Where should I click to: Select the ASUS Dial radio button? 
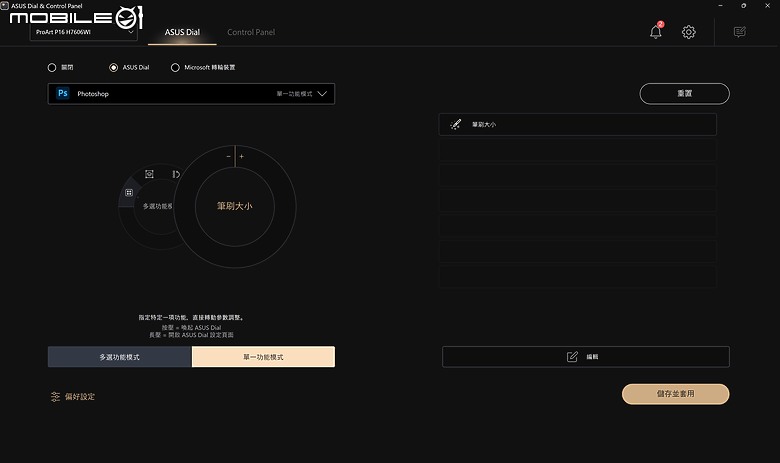point(113,67)
